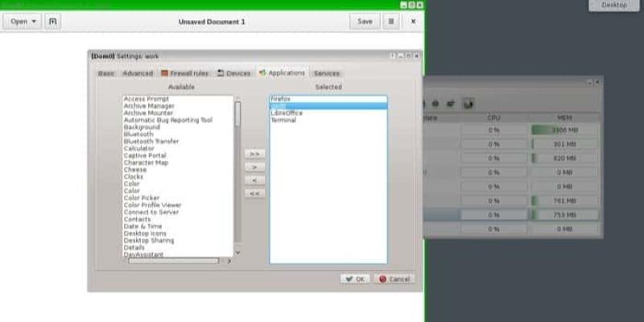Screen dimensions: 644x322
Task: Switch to the Services tab
Action: click(x=326, y=73)
